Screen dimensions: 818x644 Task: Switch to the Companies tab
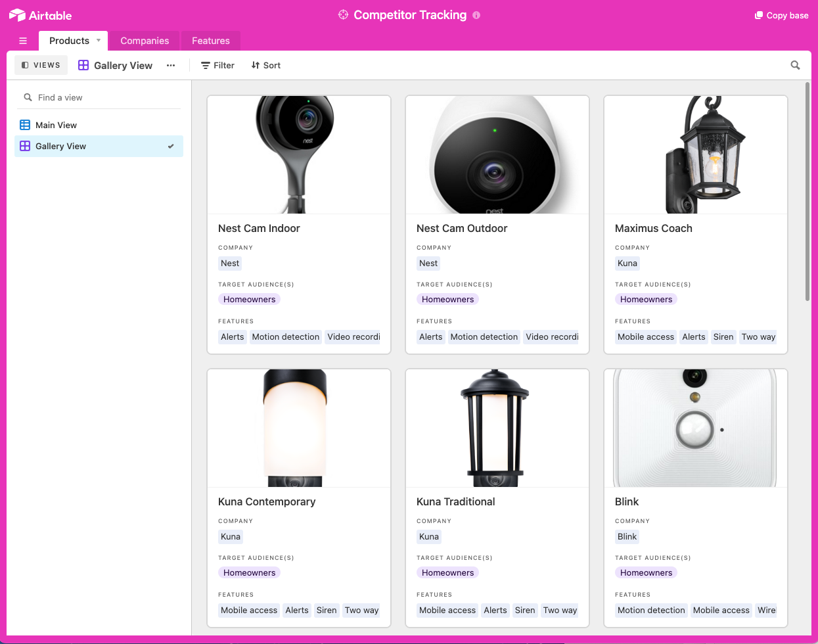tap(145, 41)
